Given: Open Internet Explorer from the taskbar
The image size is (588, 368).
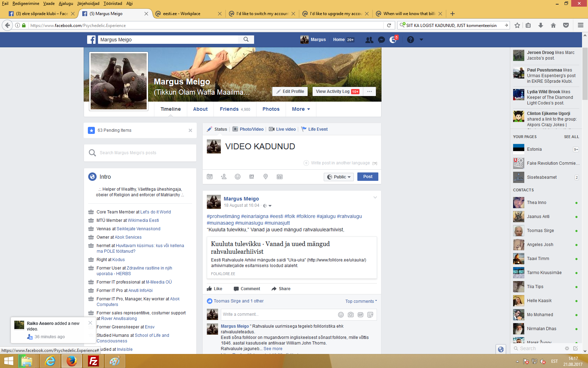Looking at the screenshot, I should (x=50, y=361).
